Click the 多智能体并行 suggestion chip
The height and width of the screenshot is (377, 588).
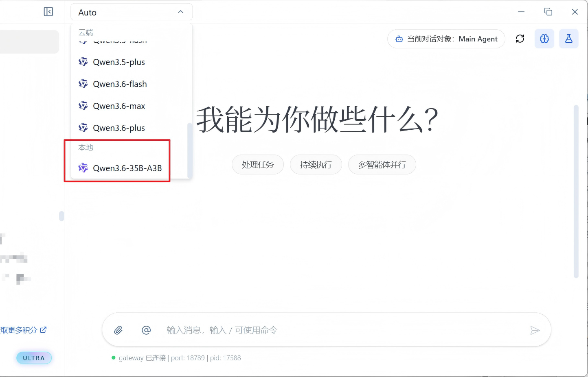click(x=382, y=165)
